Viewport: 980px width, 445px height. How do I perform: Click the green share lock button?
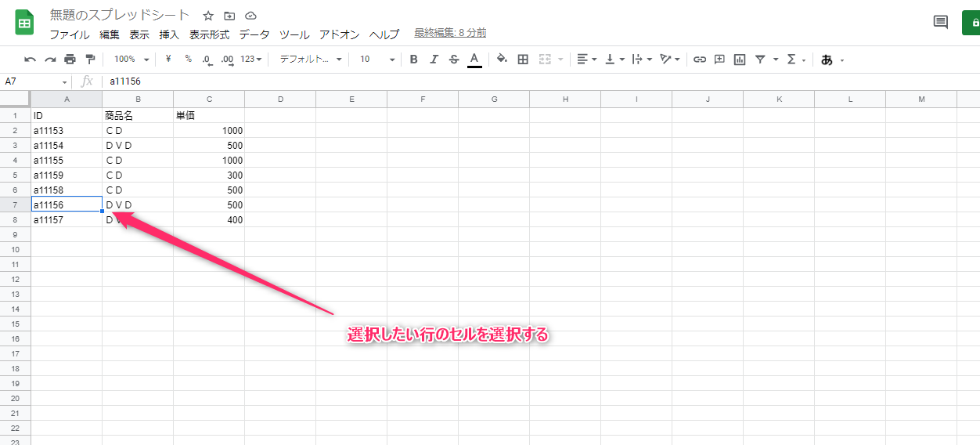click(971, 23)
